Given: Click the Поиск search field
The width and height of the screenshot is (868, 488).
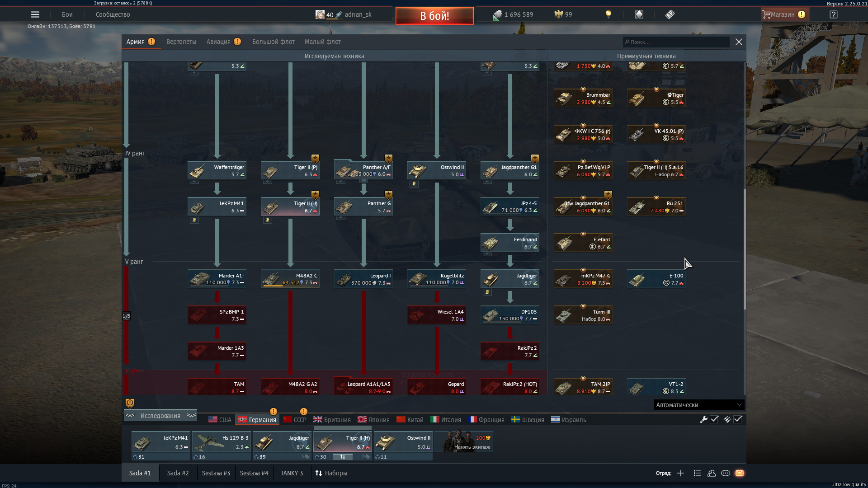Looking at the screenshot, I should pos(676,42).
